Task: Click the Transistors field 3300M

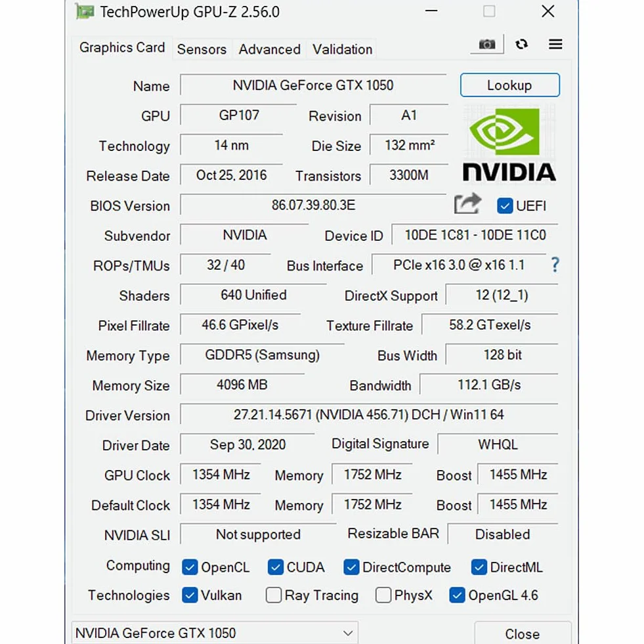Action: (409, 175)
